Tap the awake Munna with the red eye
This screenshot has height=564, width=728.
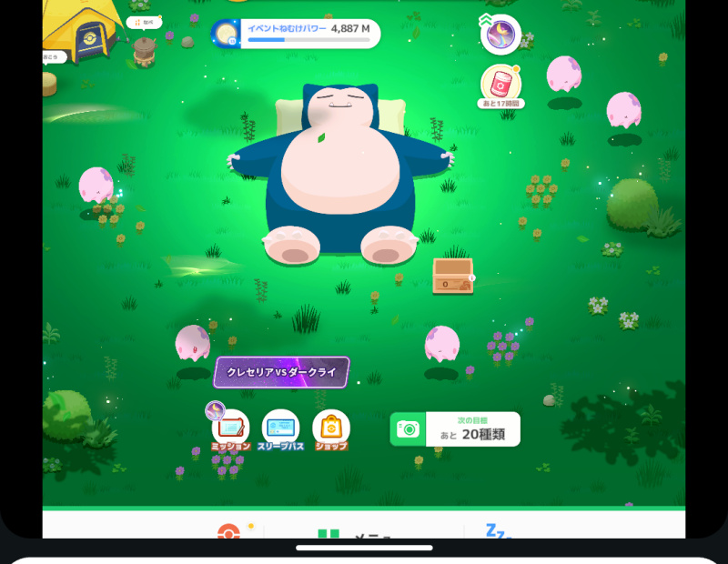coord(193,344)
